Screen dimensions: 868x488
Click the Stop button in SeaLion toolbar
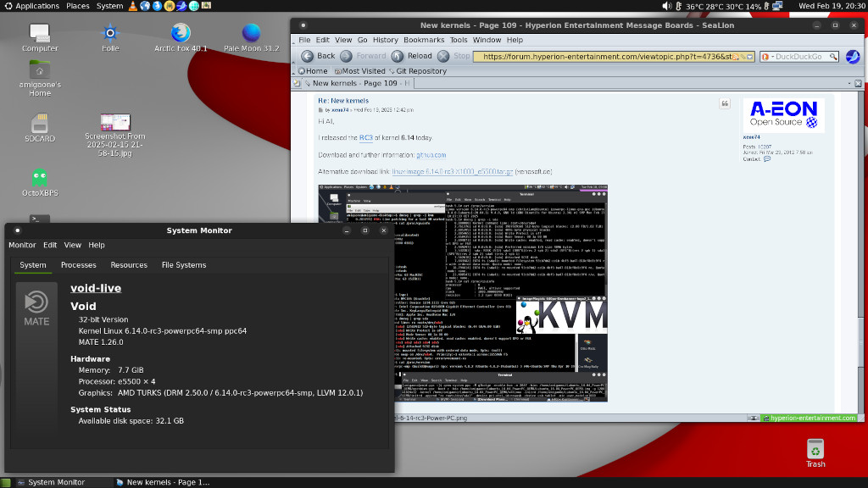(x=454, y=56)
